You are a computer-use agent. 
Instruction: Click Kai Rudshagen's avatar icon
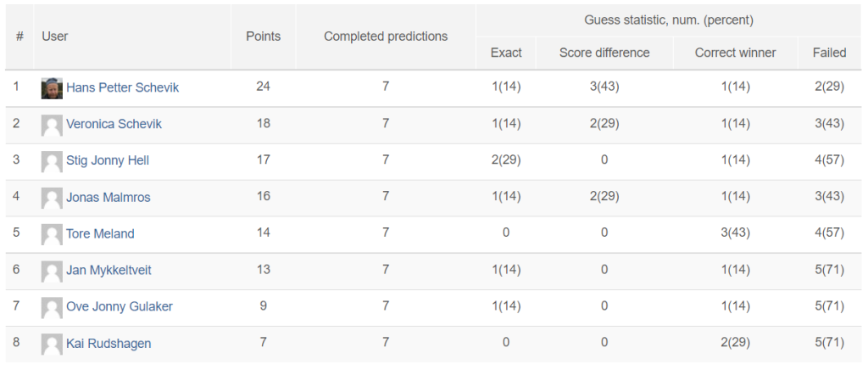(52, 344)
